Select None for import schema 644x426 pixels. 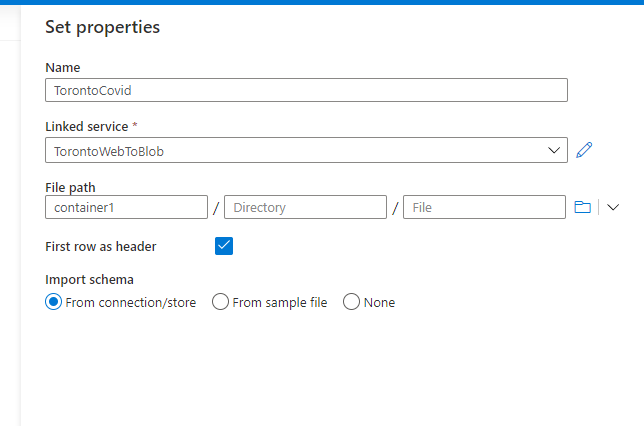351,302
